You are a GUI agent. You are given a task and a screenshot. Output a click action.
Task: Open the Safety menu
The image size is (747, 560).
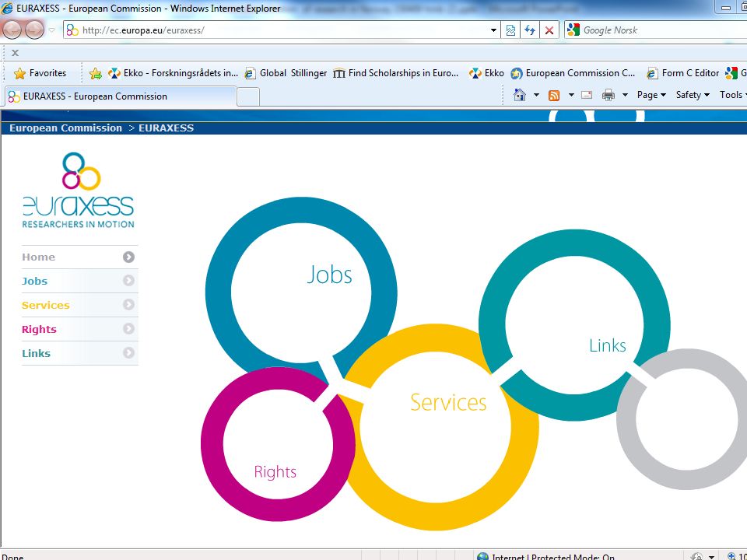(x=693, y=95)
